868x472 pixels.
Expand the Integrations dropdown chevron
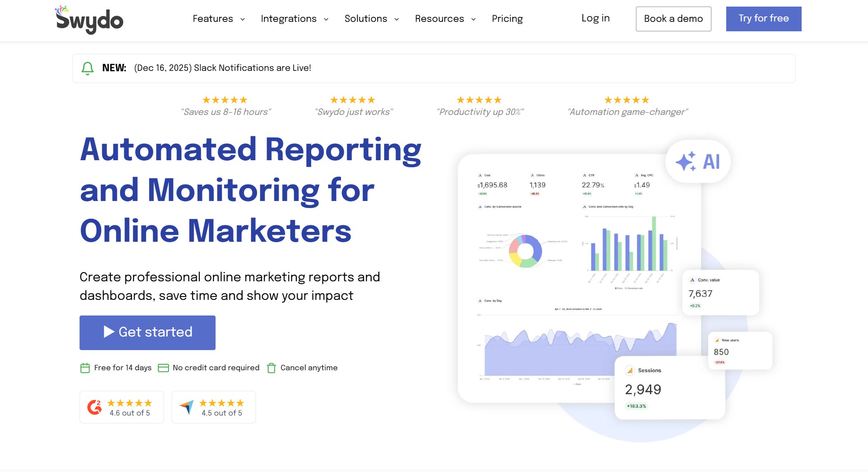(x=326, y=19)
